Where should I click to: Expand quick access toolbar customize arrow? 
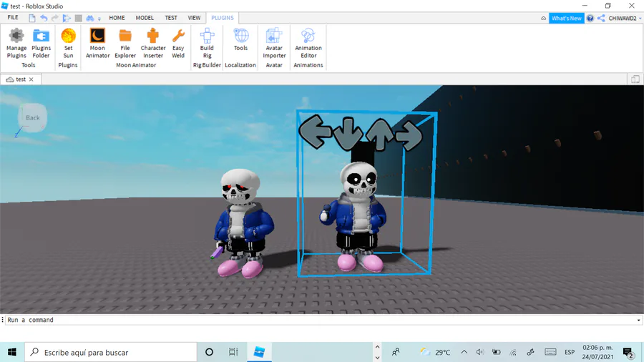(99, 19)
